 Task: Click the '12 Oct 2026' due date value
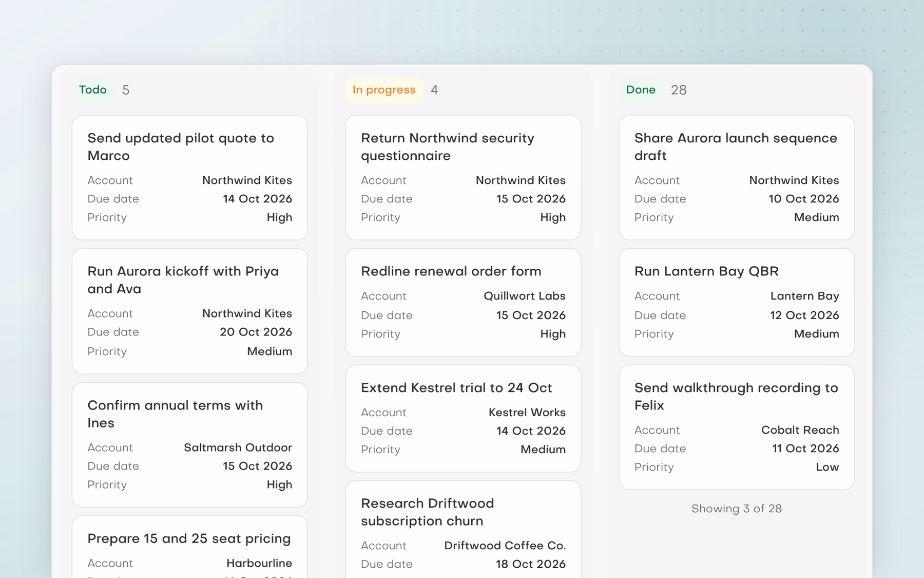(x=804, y=315)
